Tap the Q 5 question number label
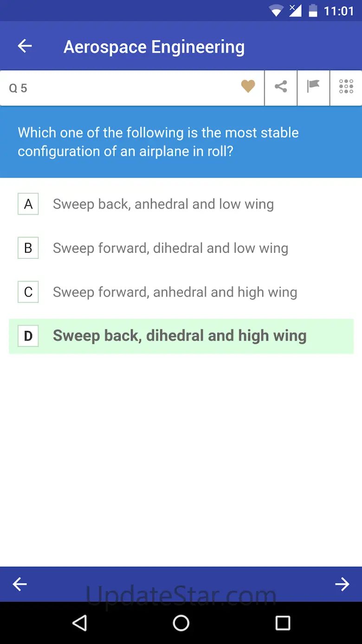The width and height of the screenshot is (362, 644). (18, 88)
